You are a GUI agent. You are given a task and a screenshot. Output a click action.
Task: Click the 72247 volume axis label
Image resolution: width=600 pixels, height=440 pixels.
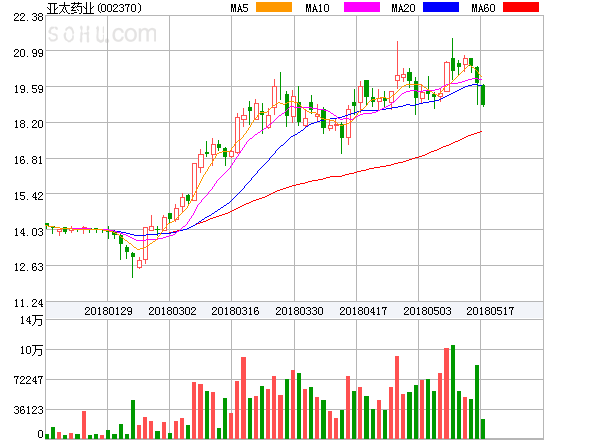[x=28, y=380]
